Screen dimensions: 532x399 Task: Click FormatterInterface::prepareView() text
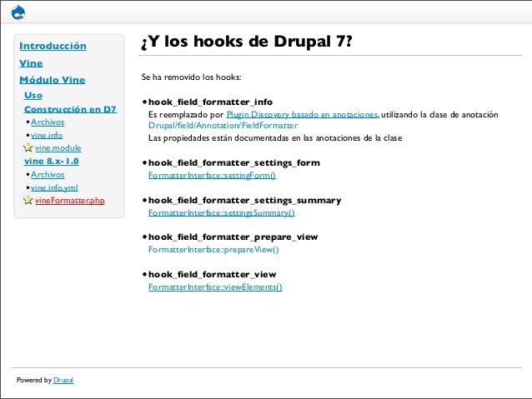point(213,250)
